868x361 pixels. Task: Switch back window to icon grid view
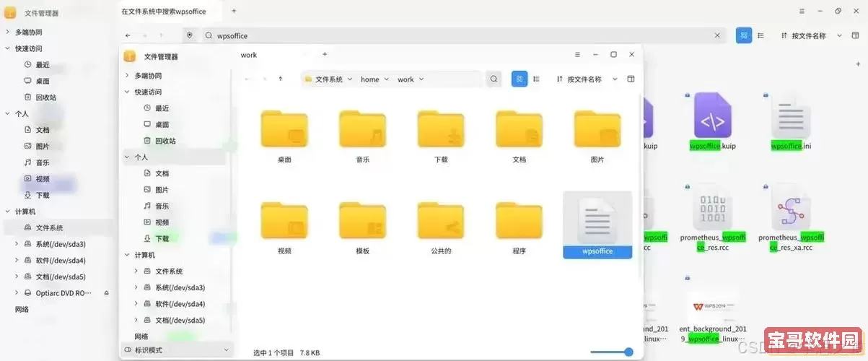pyautogui.click(x=744, y=35)
